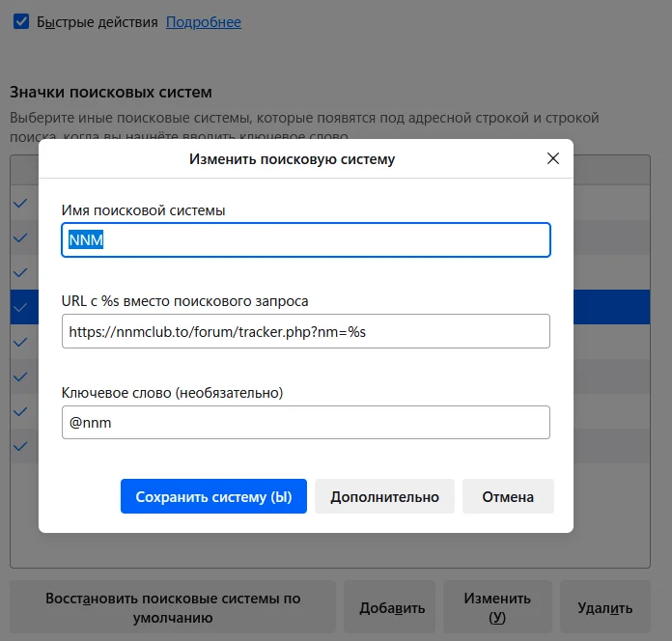Image resolution: width=672 pixels, height=641 pixels.
Task: Close the Изменить поисковую систему dialog
Action: coord(552,159)
